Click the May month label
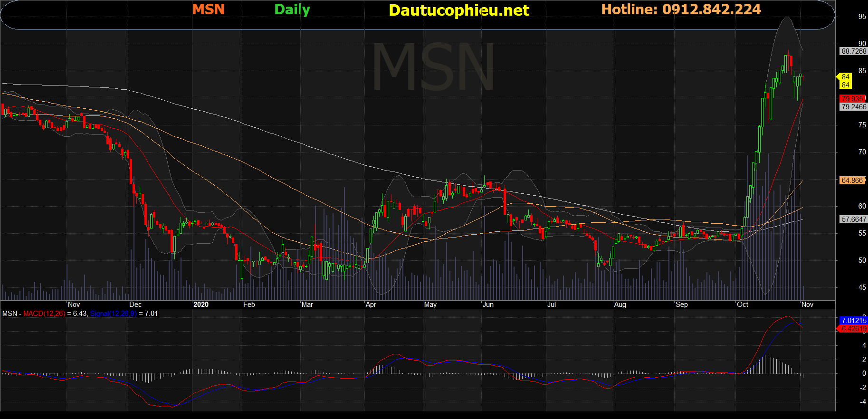The image size is (868, 419). (x=430, y=305)
